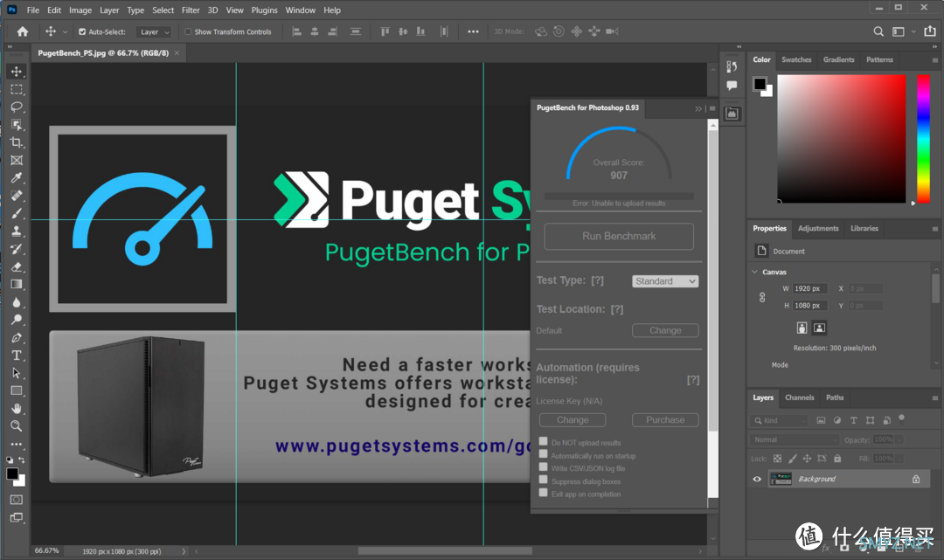Open the Plugins menu
Screen dimensions: 944x560
pyautogui.click(x=264, y=10)
